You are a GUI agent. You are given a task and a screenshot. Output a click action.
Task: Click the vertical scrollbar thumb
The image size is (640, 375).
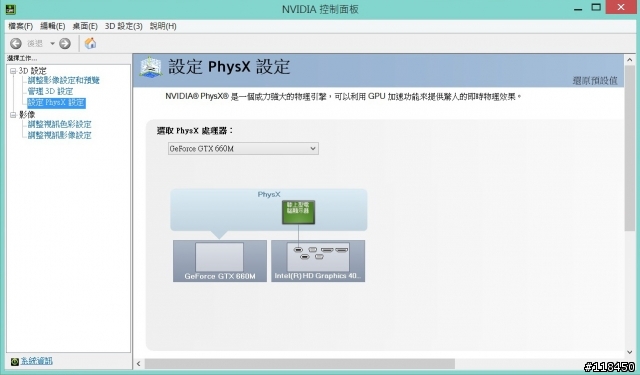[x=629, y=148]
